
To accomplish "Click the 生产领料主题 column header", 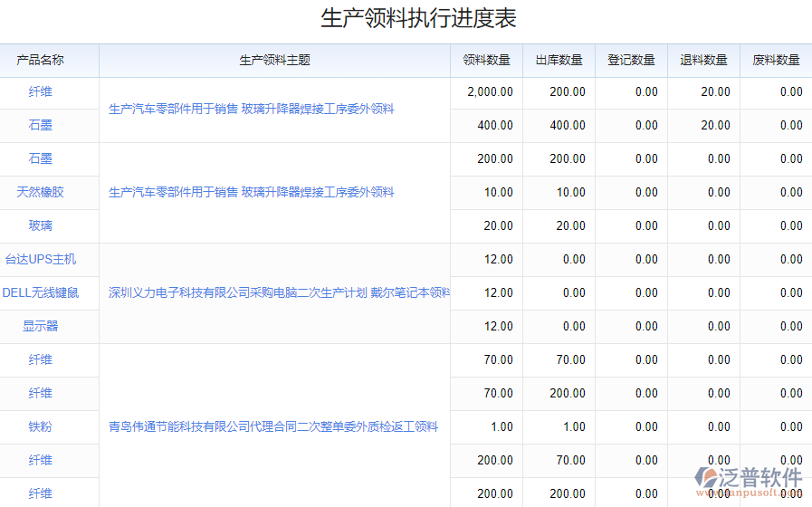I will pyautogui.click(x=274, y=61).
